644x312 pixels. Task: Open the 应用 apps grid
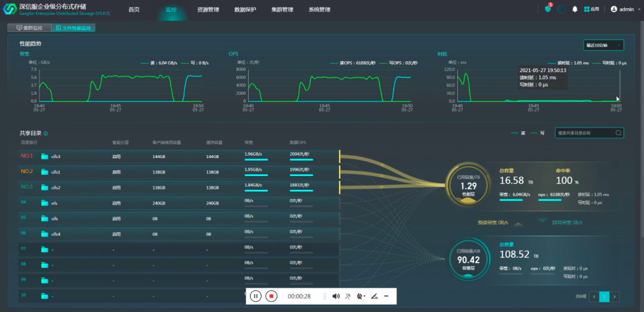tap(591, 10)
